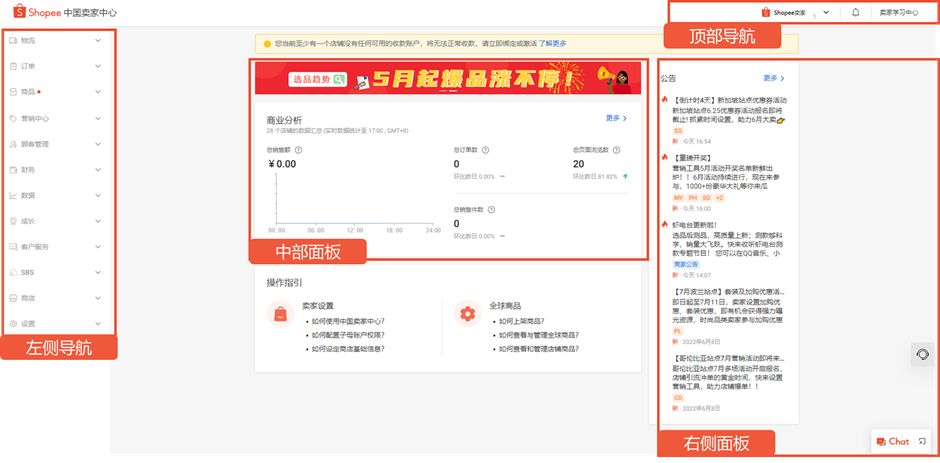
Task: Click the 数据 (data) chart icon
Action: pos(13,196)
